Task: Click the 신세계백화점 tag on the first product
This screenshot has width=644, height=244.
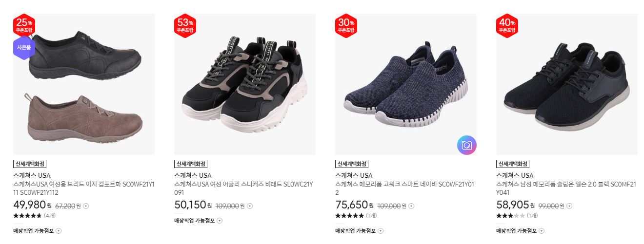Action: 30,164
